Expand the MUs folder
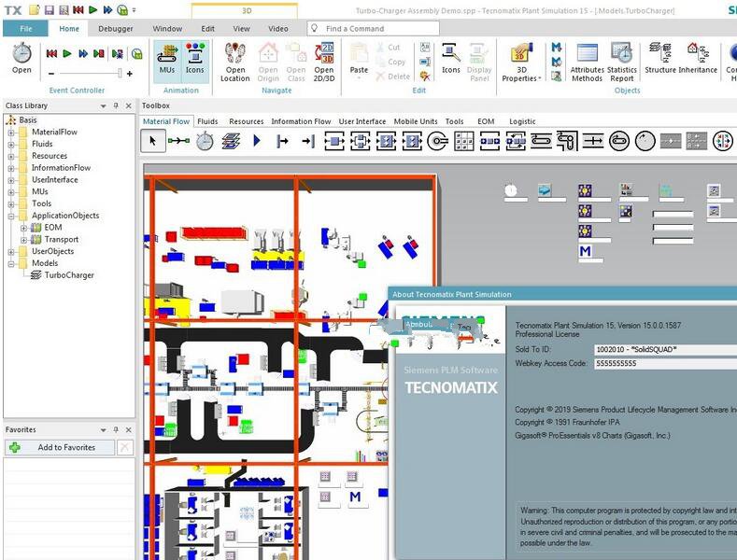Screen dimensions: 737x560 click(x=11, y=191)
